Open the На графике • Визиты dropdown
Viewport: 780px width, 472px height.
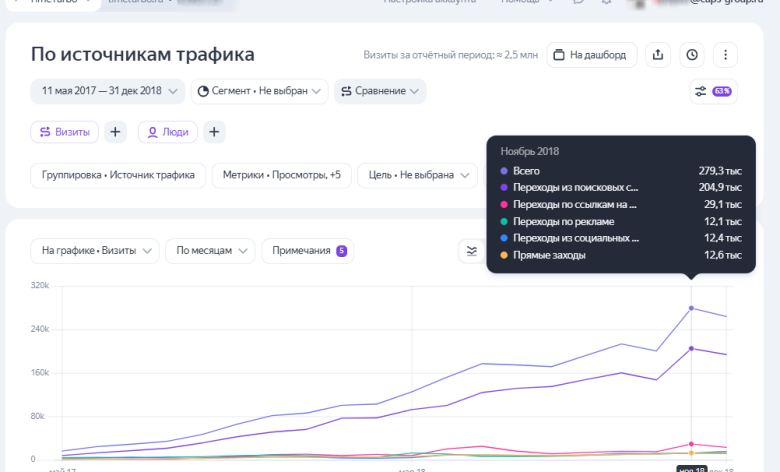click(x=95, y=251)
